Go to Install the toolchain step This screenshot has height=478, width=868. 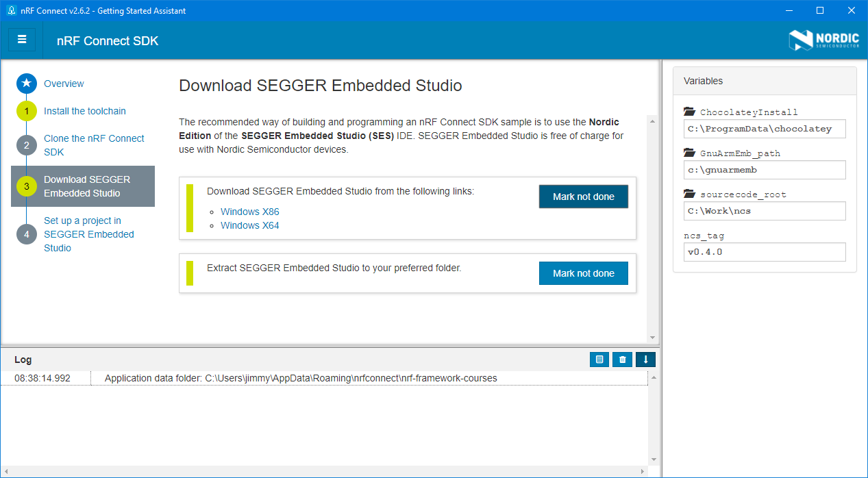point(84,111)
